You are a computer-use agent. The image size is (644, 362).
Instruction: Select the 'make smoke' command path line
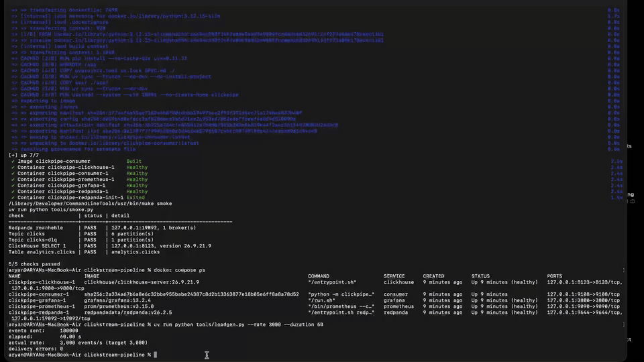(x=90, y=204)
